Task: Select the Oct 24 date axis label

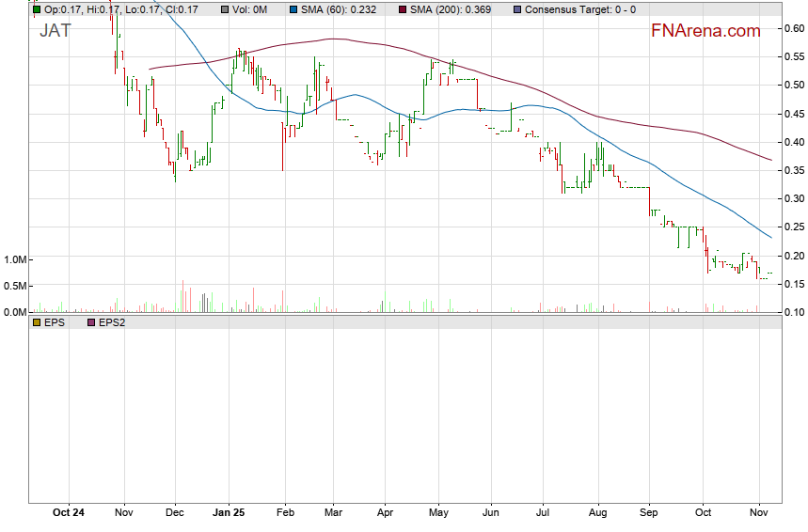Action: [x=69, y=513]
